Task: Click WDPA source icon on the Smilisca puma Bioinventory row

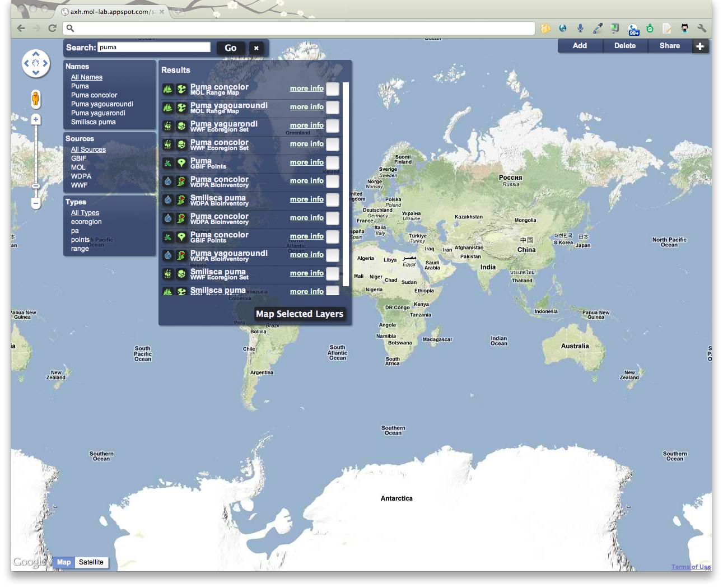Action: [x=167, y=200]
